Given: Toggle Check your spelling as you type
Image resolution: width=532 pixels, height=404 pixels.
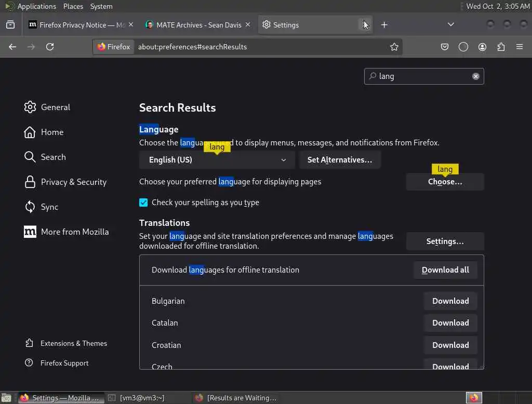Looking at the screenshot, I should pyautogui.click(x=143, y=203).
